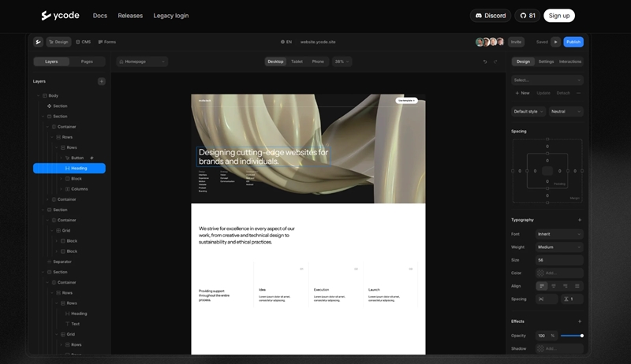The image size is (631, 364).
Task: Click the blue Publish button
Action: [573, 42]
